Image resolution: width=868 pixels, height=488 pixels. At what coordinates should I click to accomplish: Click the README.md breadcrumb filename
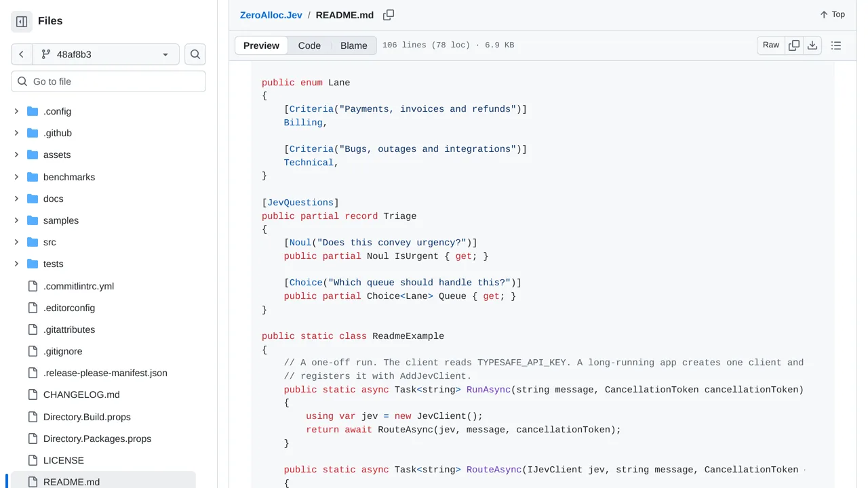coord(344,15)
